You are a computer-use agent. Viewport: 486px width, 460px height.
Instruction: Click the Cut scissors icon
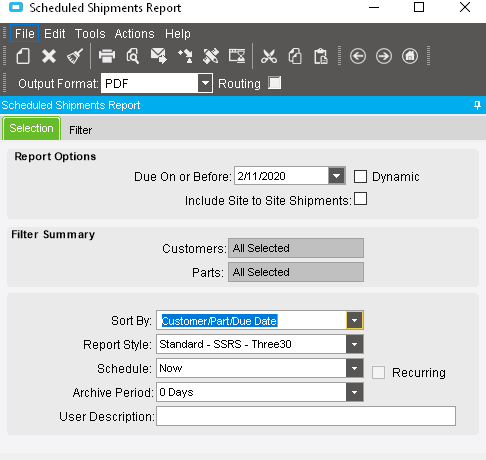point(269,56)
